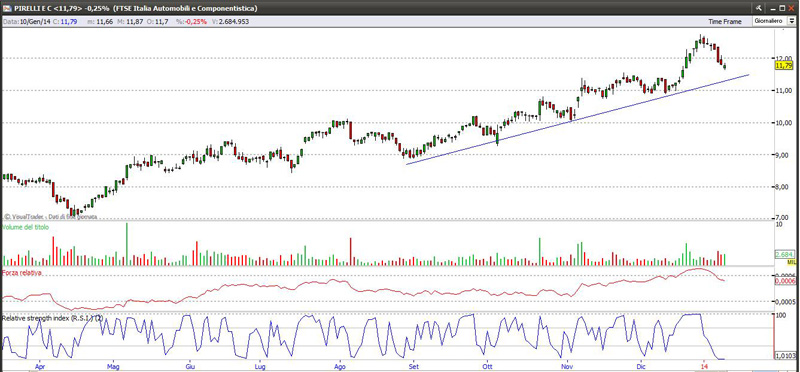
Task: Click the 12,00 price axis label
Action: click(x=783, y=58)
